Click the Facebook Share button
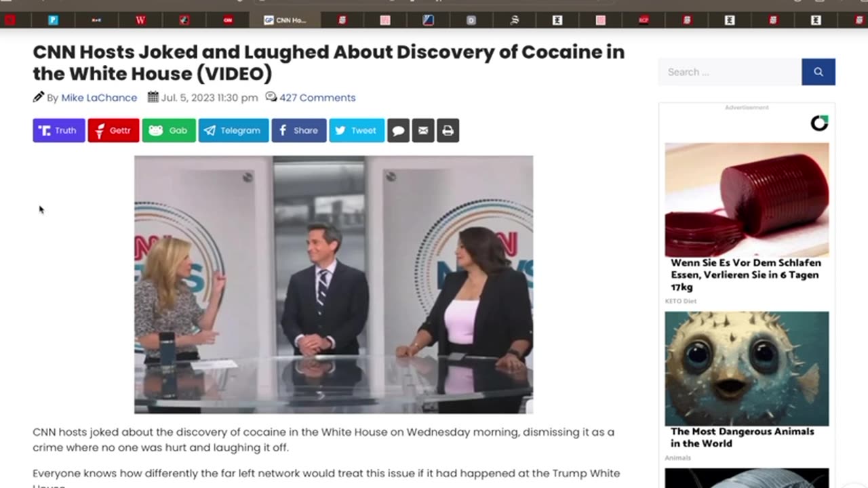 pos(299,130)
